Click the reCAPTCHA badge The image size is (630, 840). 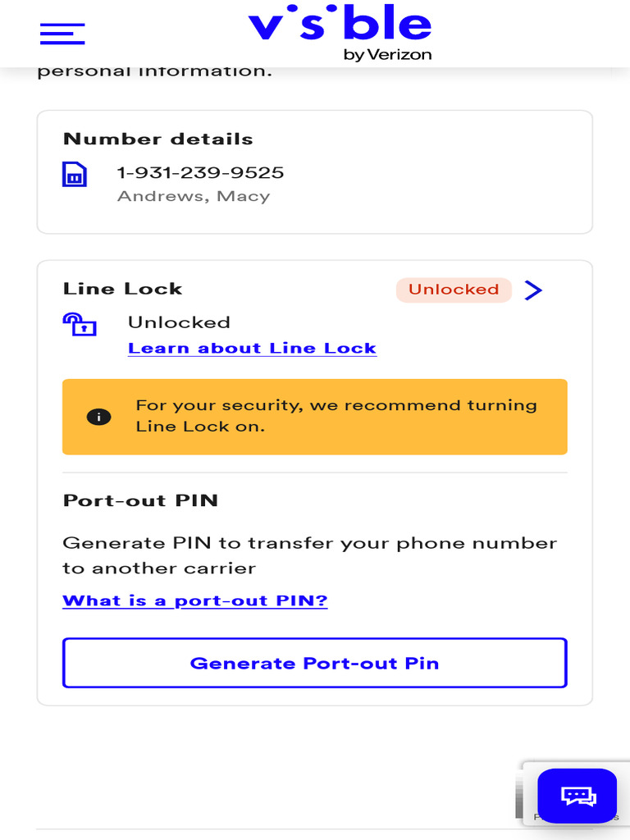tap(526, 790)
